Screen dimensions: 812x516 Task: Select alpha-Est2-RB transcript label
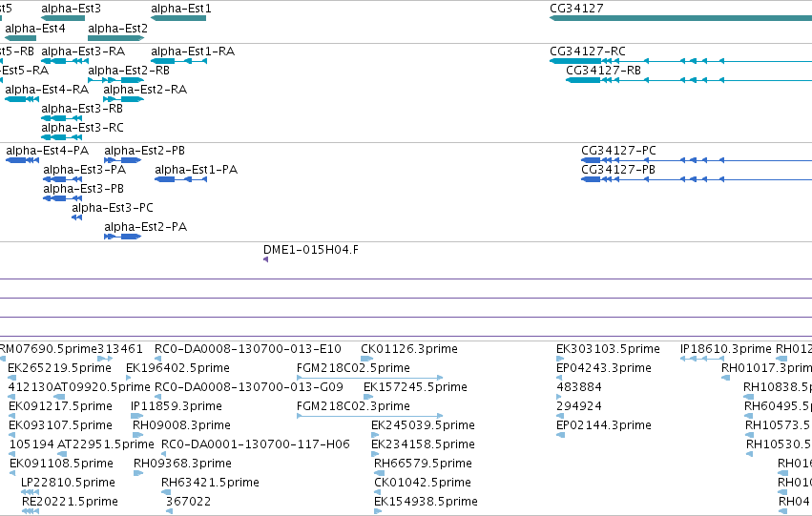[129, 71]
